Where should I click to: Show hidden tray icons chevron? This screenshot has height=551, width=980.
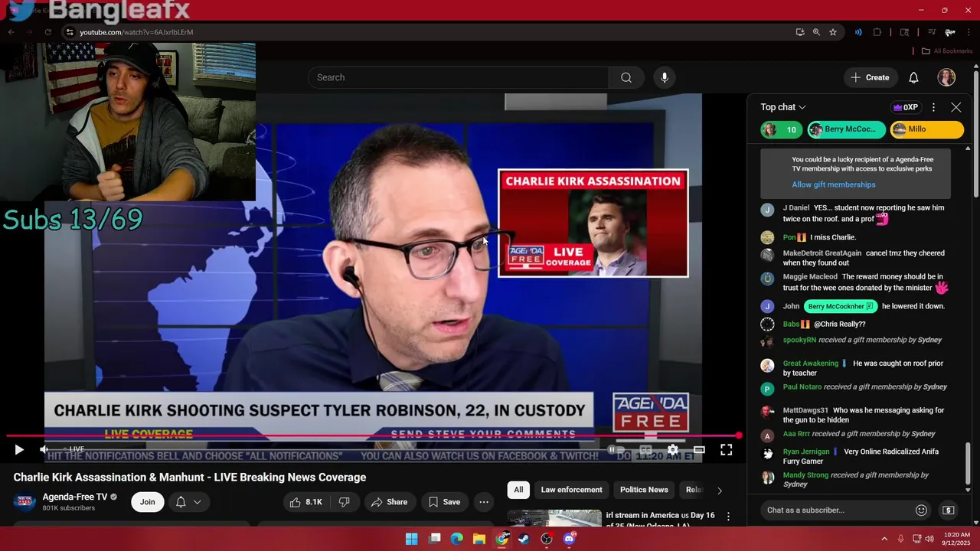tap(884, 539)
